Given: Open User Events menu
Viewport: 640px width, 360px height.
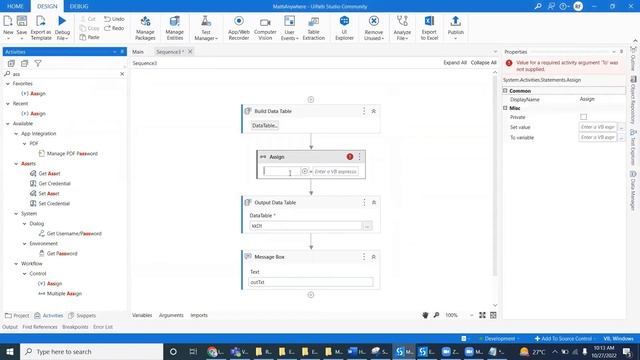Looking at the screenshot, I should coord(289,27).
